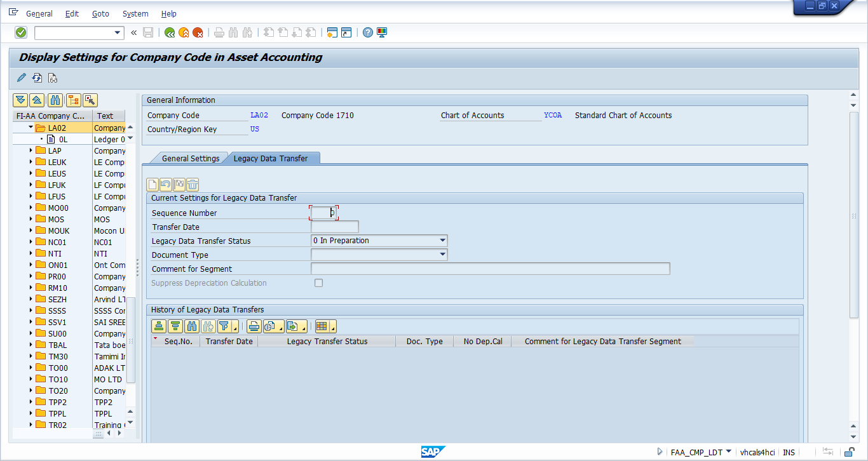The width and height of the screenshot is (868, 461).
Task: Toggle Suppress Depreciation Calculation checkbox
Action: 319,283
